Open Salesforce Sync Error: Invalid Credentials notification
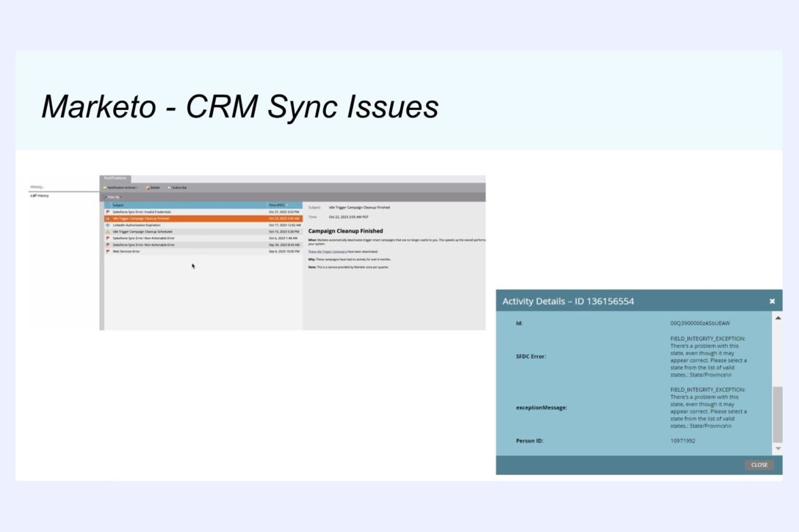 (x=203, y=212)
